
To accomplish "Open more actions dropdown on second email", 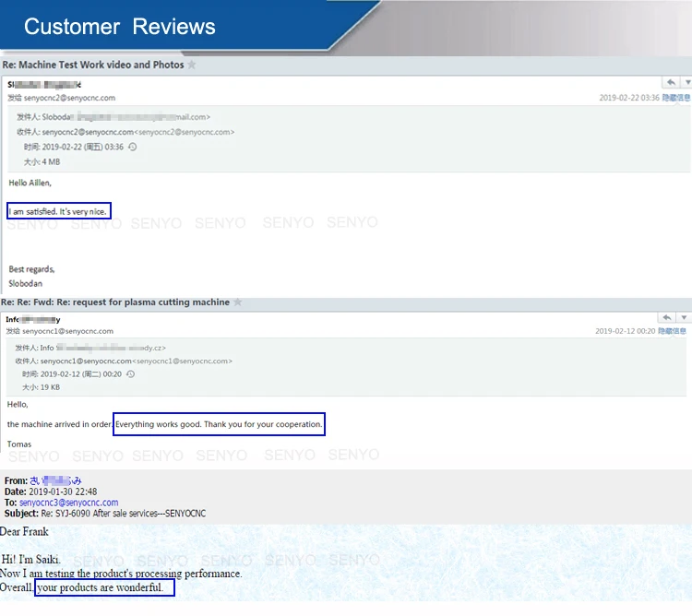I will coord(683,317).
